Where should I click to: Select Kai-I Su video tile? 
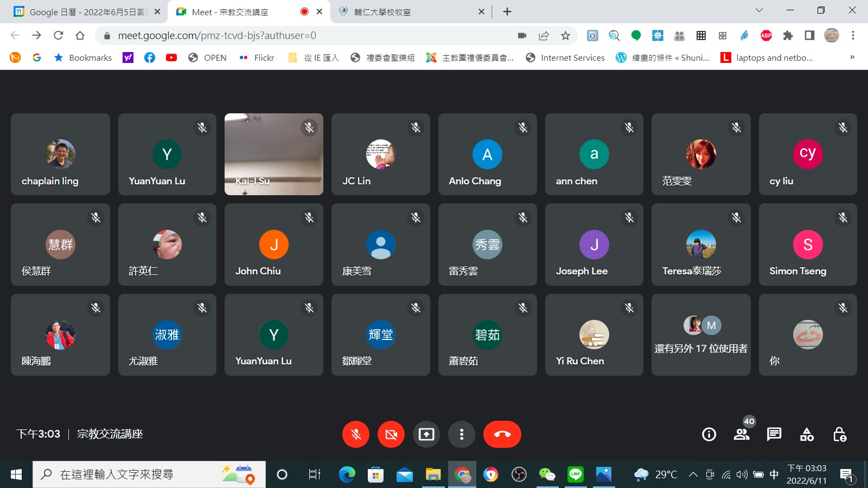274,154
